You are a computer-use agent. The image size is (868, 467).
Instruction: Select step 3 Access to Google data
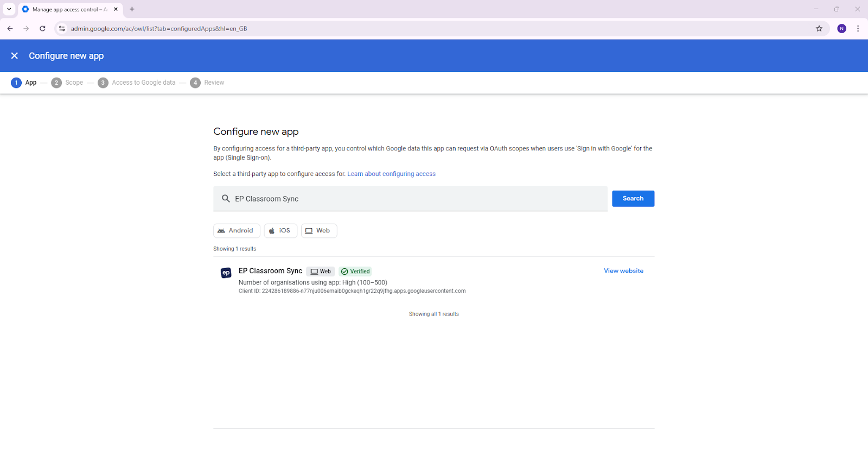137,83
